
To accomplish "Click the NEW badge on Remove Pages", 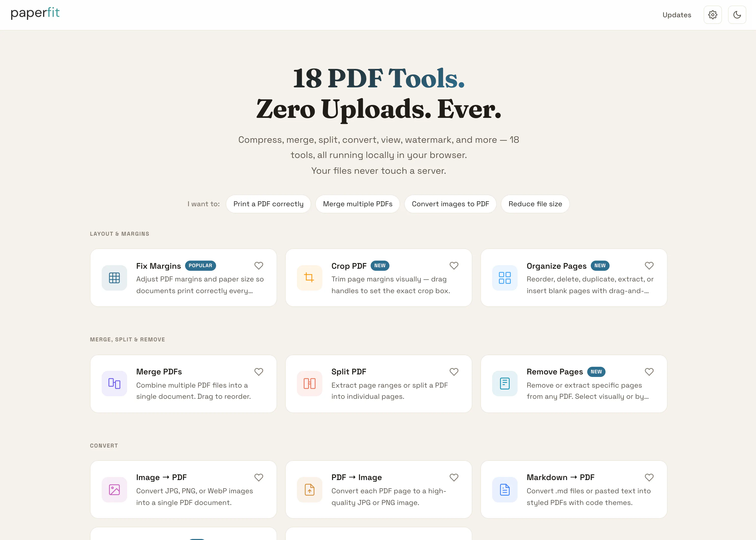I will pos(596,372).
